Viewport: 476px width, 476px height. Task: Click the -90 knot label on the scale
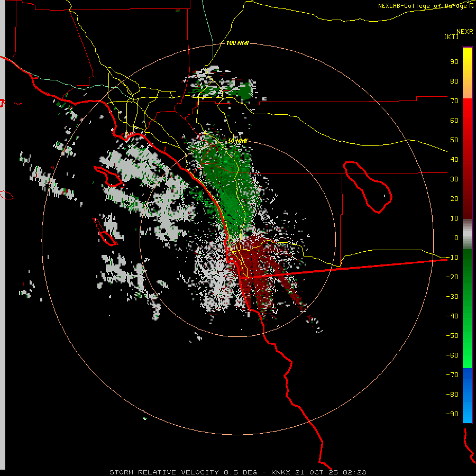tap(452, 414)
